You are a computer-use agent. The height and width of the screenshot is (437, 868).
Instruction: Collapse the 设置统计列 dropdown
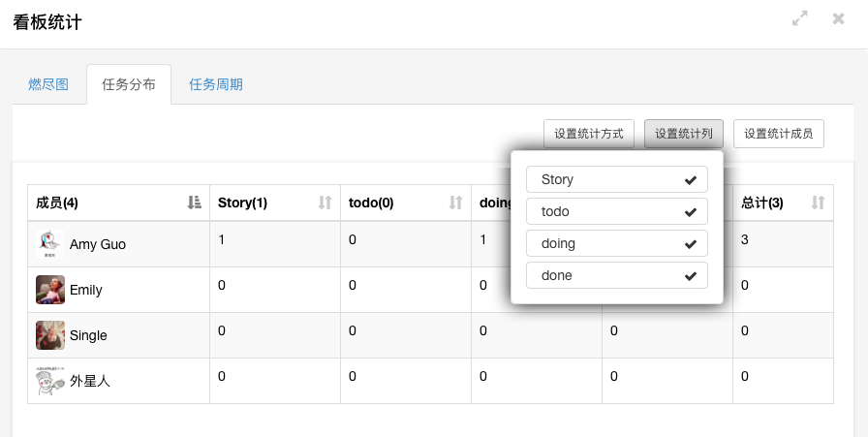click(x=683, y=134)
